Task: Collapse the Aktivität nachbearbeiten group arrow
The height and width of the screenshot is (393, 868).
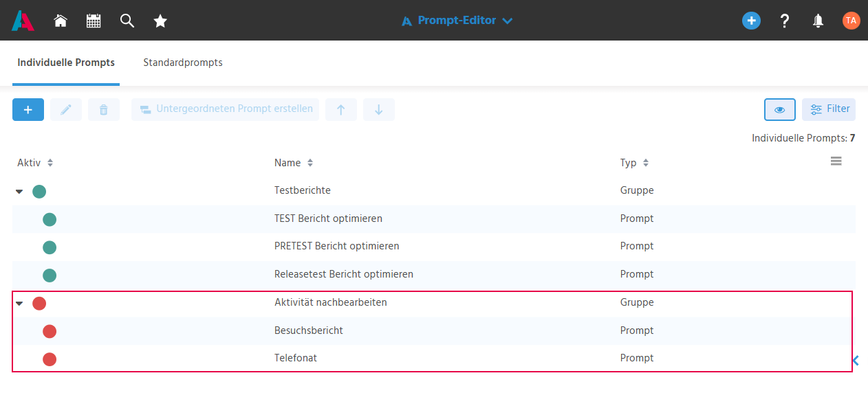Action: click(19, 304)
